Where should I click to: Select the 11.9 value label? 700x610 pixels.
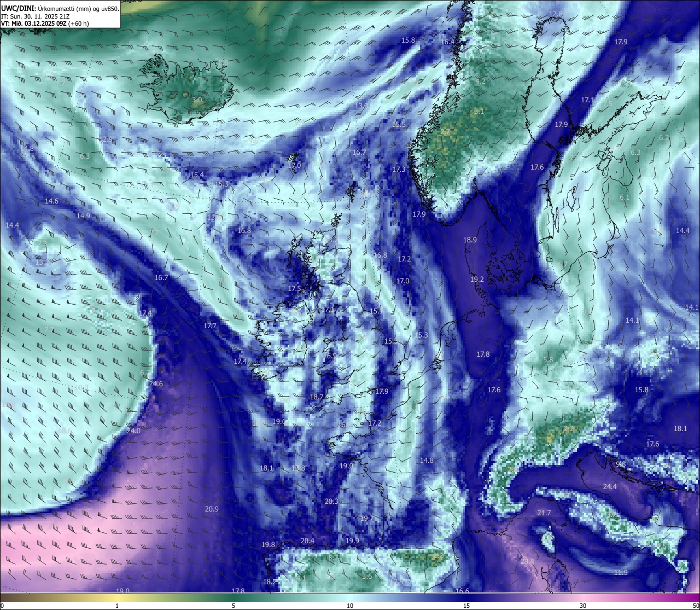pyautogui.click(x=621, y=573)
